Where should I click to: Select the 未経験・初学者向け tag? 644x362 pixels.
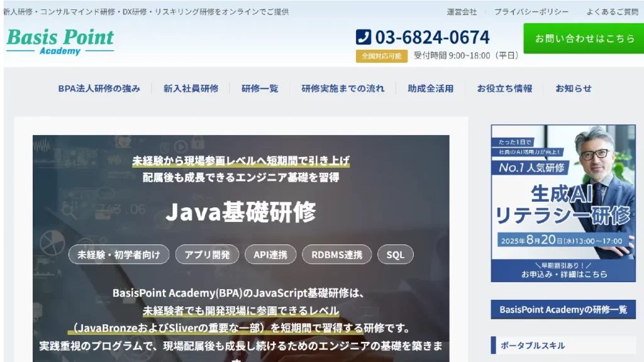(118, 254)
